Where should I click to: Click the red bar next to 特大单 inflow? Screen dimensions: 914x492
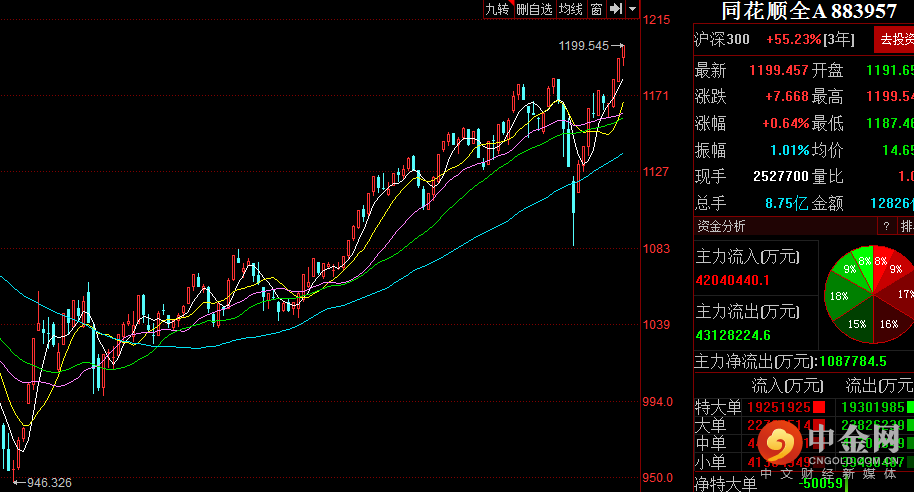pyautogui.click(x=819, y=407)
